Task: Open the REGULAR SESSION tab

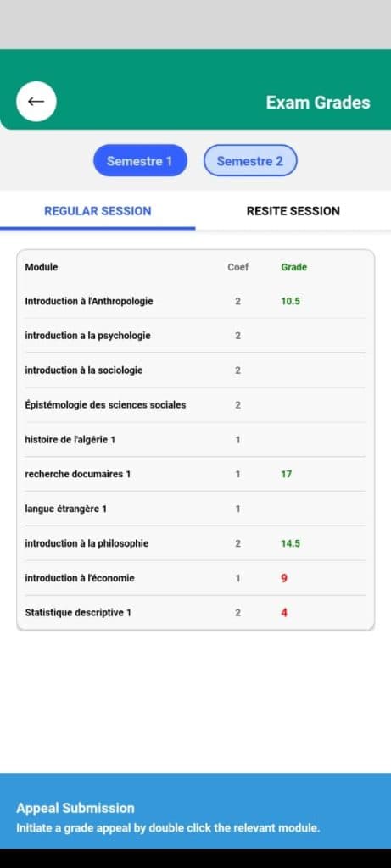Action: (98, 211)
